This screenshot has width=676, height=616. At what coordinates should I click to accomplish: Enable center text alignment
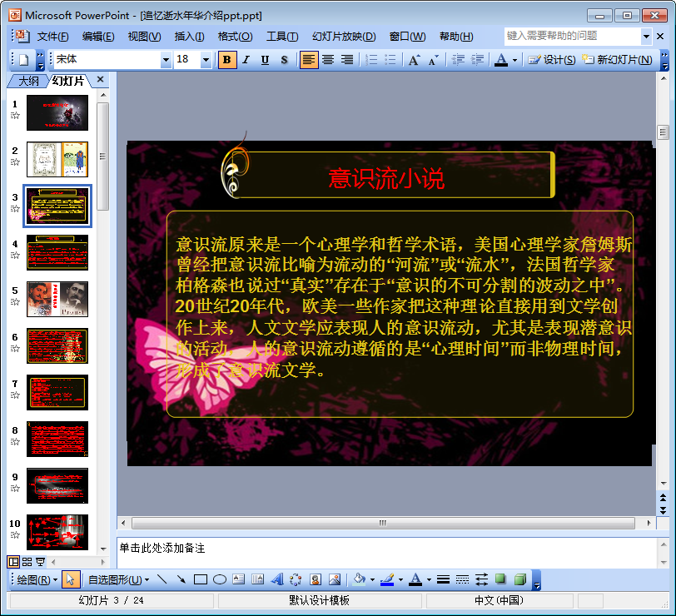pyautogui.click(x=328, y=60)
